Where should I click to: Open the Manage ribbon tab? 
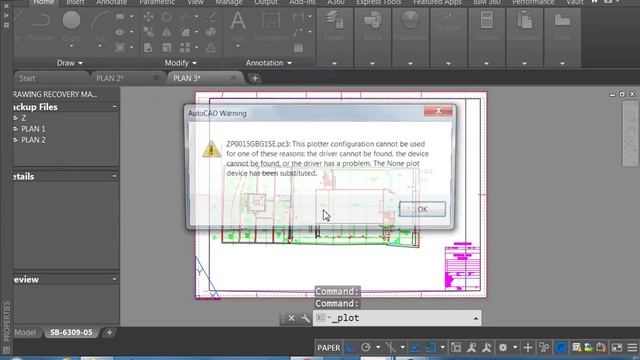[229, 2]
